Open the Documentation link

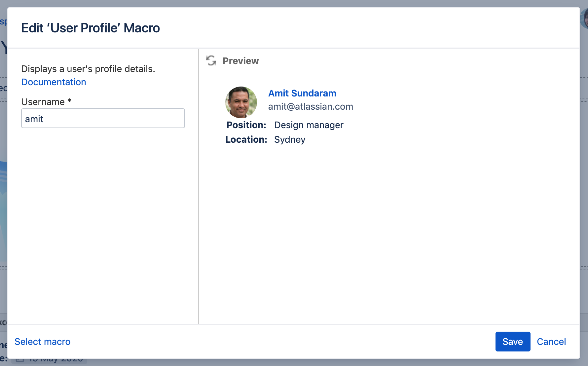[x=54, y=82]
